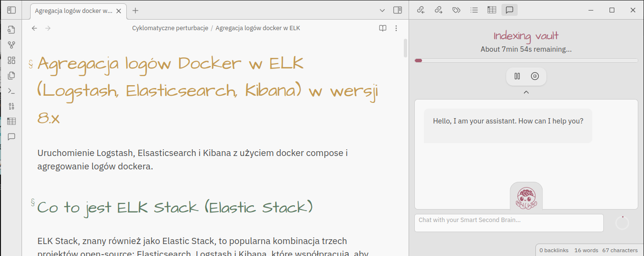The height and width of the screenshot is (256, 644).
Task: Open chat bubble icon in left ribbon
Action: (11, 137)
